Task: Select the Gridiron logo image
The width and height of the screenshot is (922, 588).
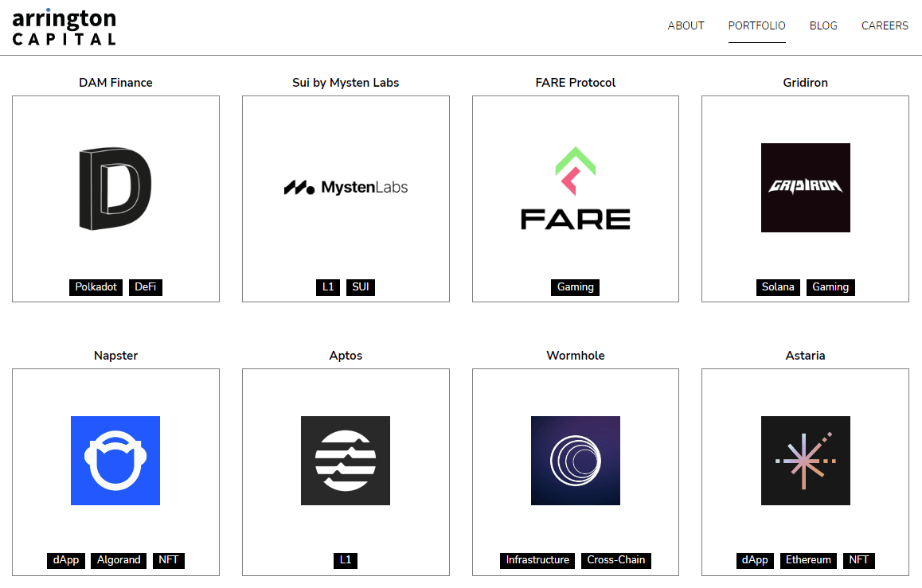Action: 806,188
